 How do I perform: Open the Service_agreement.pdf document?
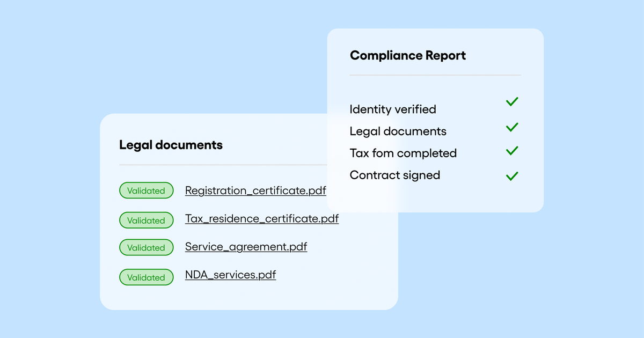(246, 247)
